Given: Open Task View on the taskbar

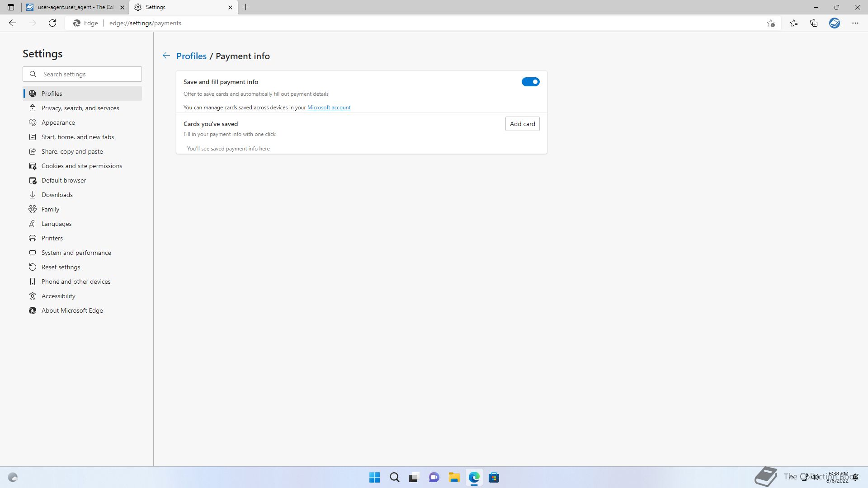Looking at the screenshot, I should coord(414,478).
